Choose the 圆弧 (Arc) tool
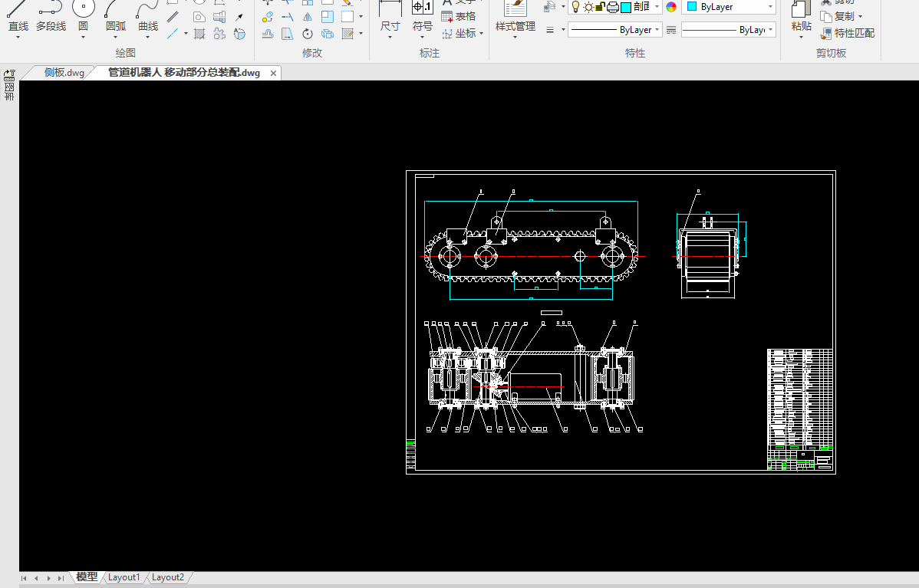919x588 pixels. pyautogui.click(x=116, y=17)
